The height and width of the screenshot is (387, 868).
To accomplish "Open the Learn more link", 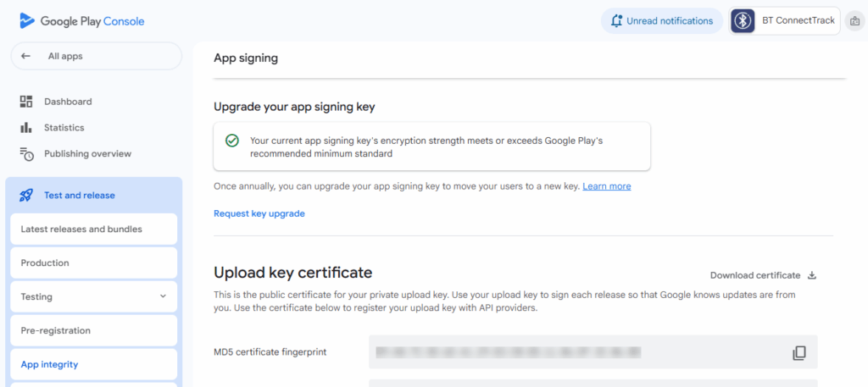I will pos(607,186).
